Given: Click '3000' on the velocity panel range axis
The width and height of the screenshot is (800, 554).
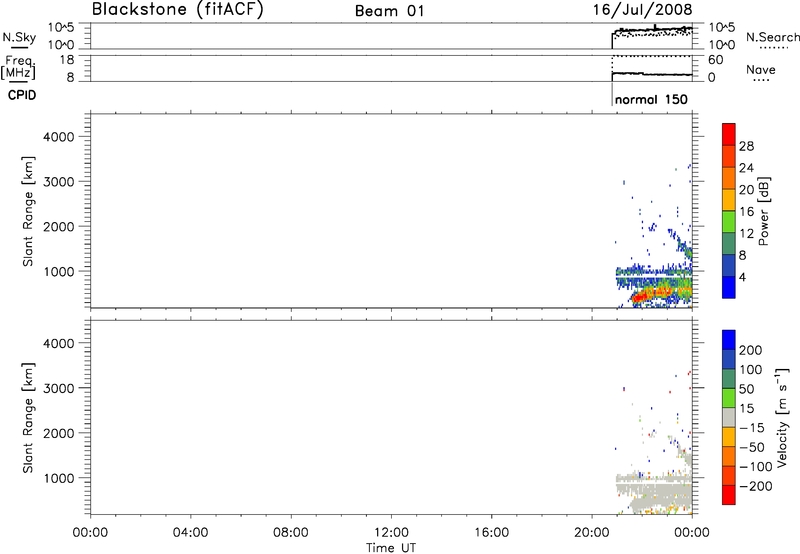Looking at the screenshot, I should pos(59,388).
